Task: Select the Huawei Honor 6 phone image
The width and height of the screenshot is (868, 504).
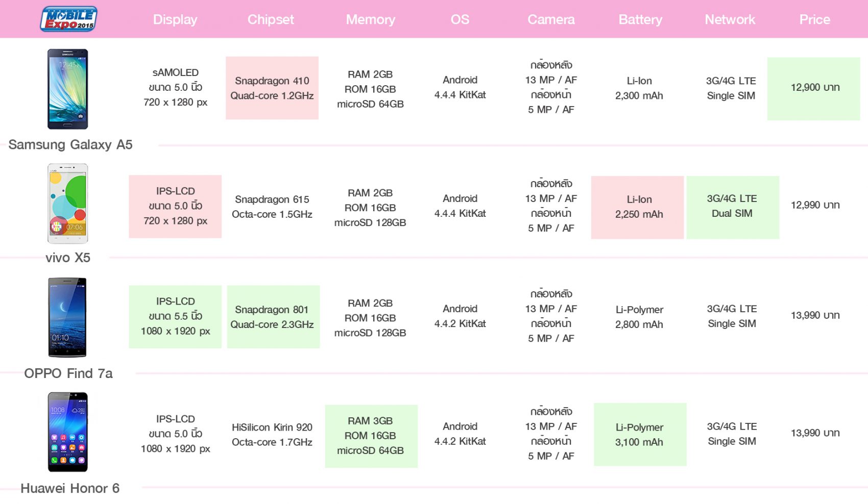Action: point(68,432)
